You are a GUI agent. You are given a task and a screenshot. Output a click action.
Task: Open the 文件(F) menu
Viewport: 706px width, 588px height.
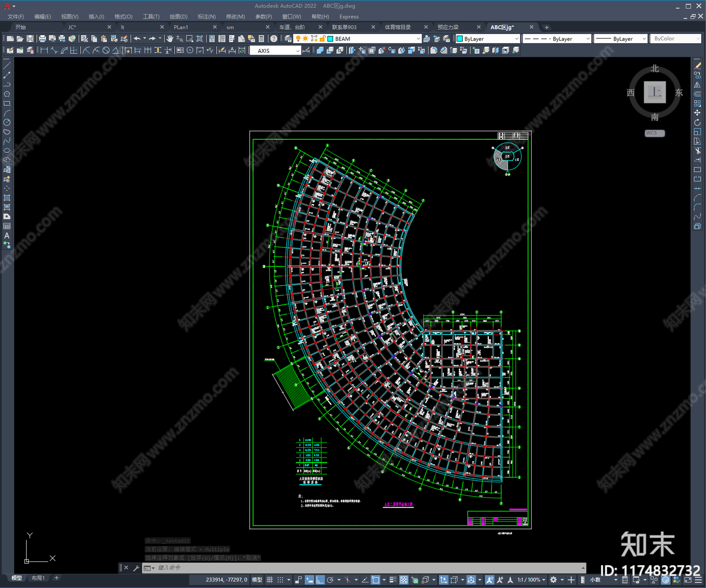[16, 17]
